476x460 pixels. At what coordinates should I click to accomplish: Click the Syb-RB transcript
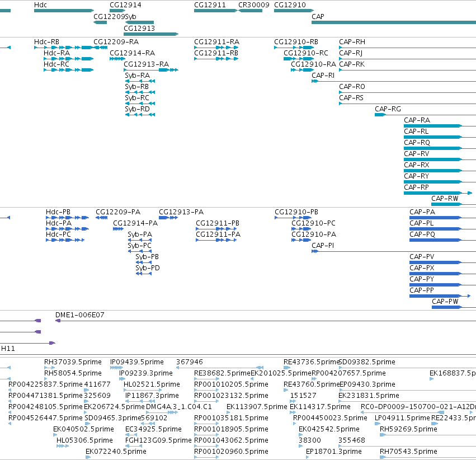coord(140,92)
